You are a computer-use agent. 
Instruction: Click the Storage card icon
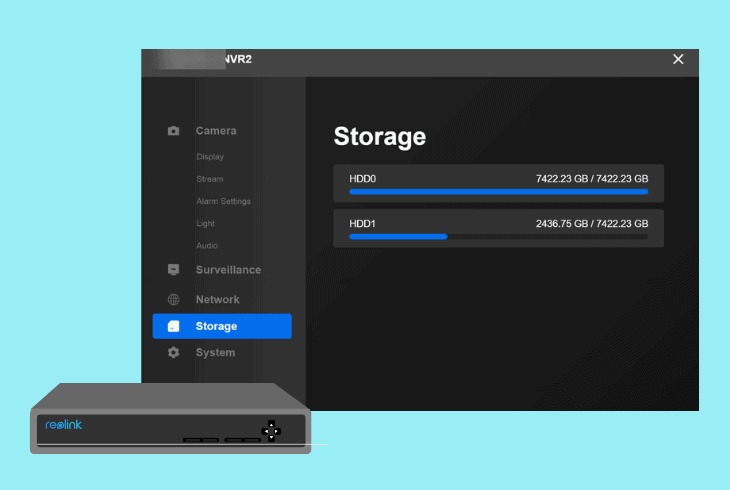pos(173,326)
